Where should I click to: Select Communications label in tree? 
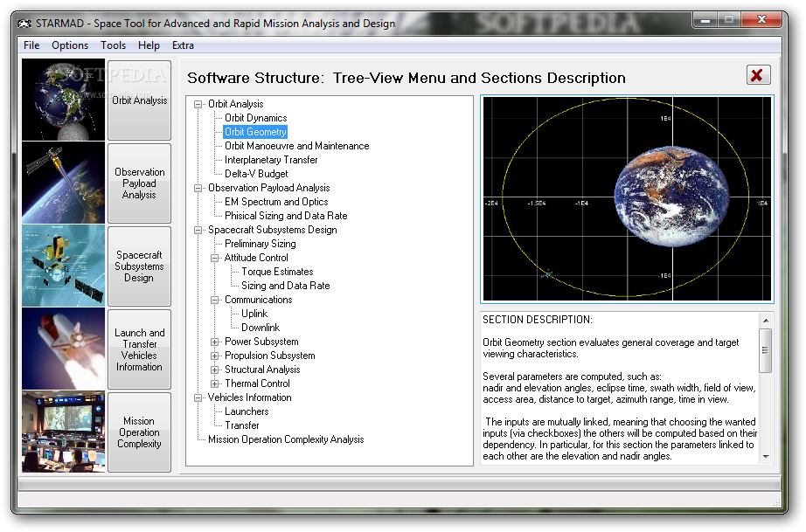(258, 300)
